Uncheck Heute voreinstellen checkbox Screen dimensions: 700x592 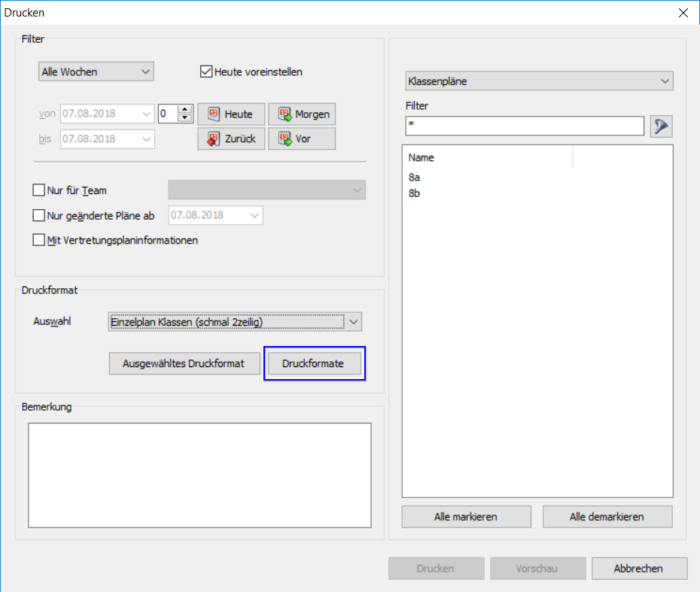(205, 71)
